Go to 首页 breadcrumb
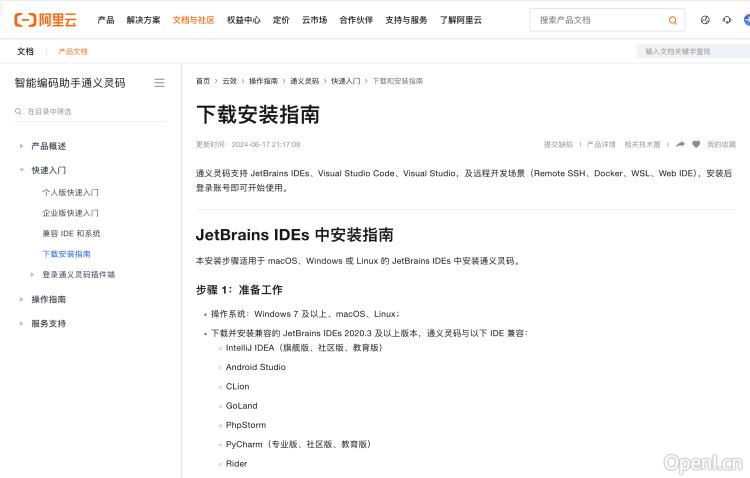750x478 pixels. point(203,81)
